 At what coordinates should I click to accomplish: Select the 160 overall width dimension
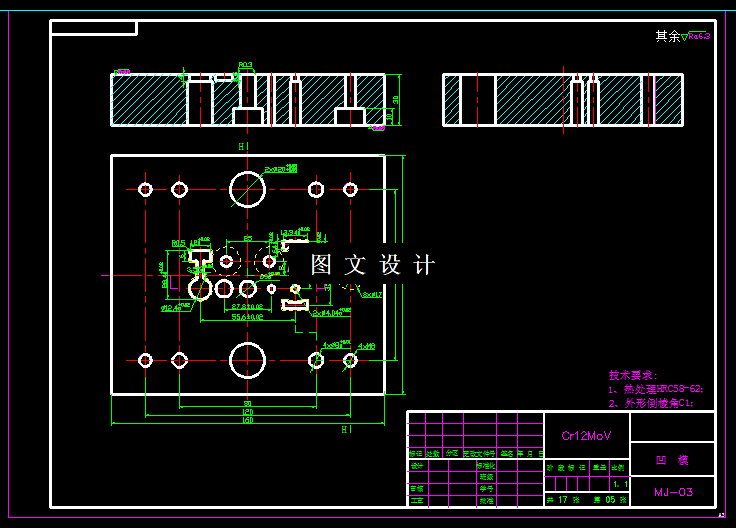click(247, 420)
